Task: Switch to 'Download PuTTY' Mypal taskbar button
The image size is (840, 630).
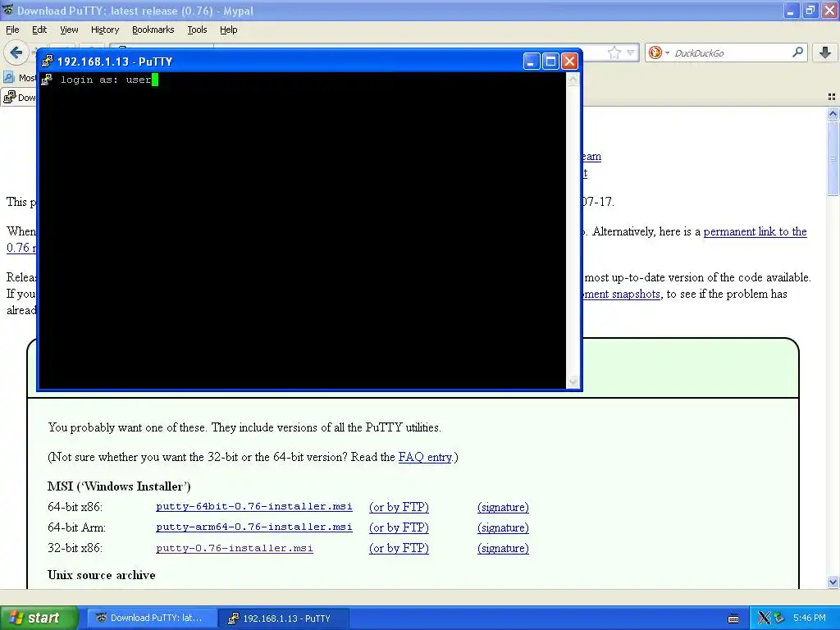Action: click(x=152, y=618)
